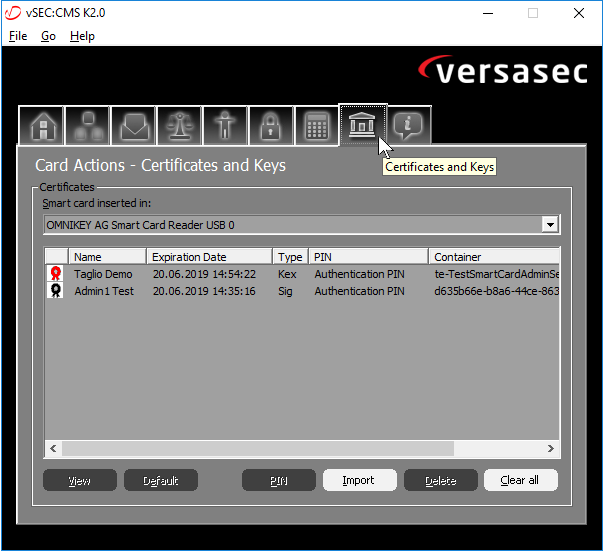Open the info speech-bubble tab icon

click(x=408, y=125)
